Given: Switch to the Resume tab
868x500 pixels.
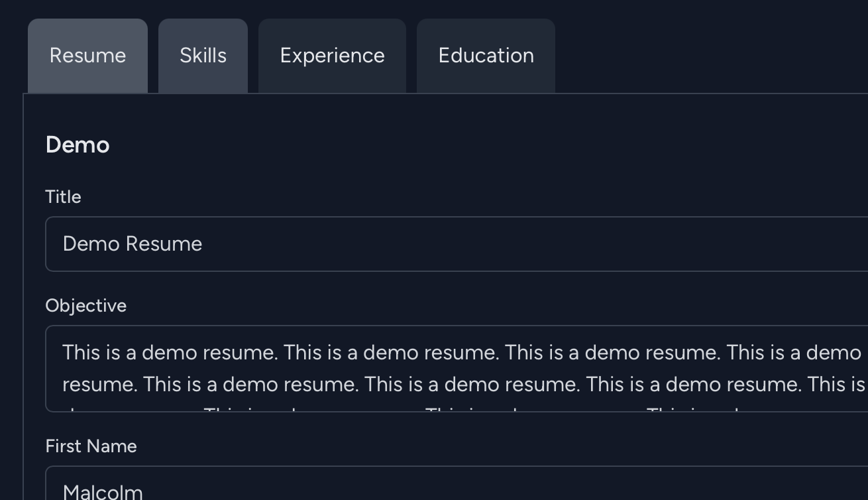Looking at the screenshot, I should click(87, 56).
